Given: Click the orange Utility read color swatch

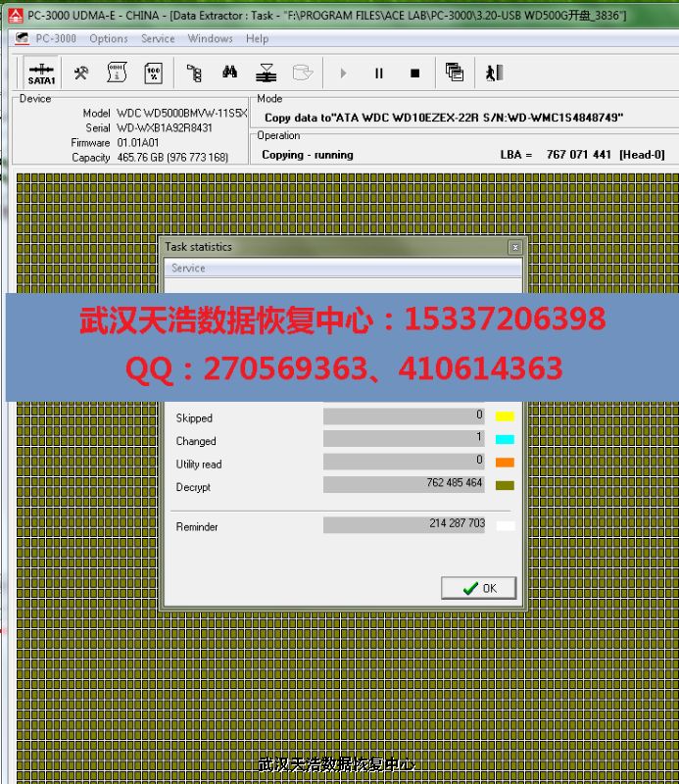Looking at the screenshot, I should coord(505,463).
